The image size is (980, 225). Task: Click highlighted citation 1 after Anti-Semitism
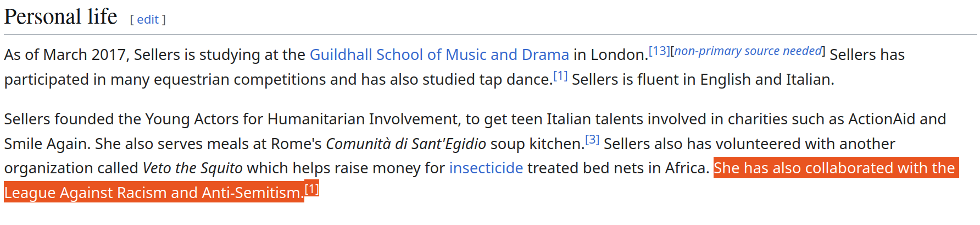[x=311, y=189]
